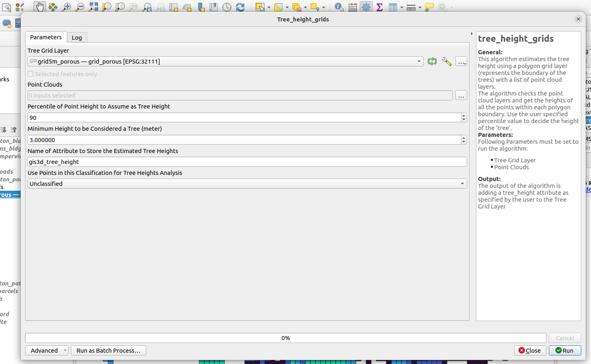The height and width of the screenshot is (364, 591).
Task: Click the Zoom In magnifier tool
Action: click(x=66, y=7)
